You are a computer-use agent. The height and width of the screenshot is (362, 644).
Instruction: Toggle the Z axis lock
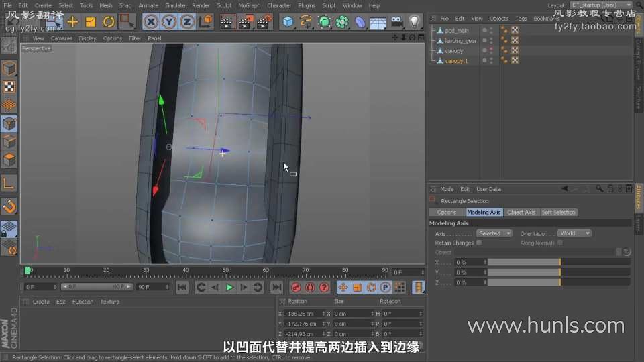187,21
